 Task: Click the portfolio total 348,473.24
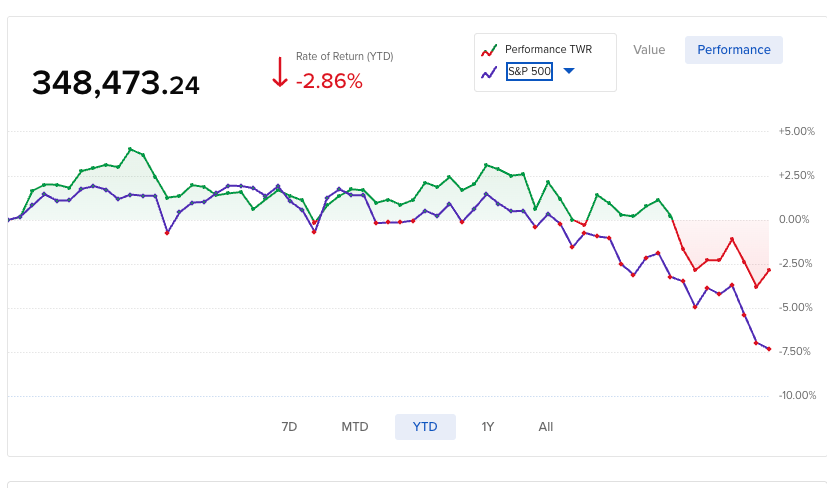point(116,84)
